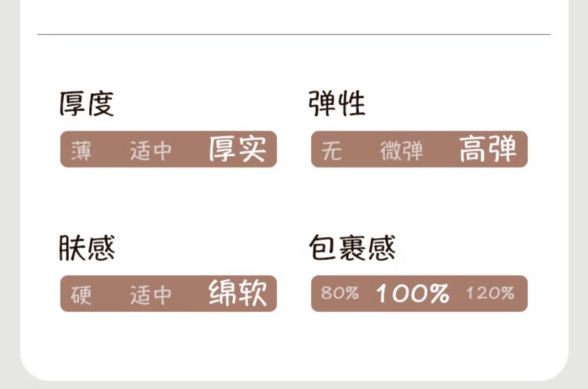
Task: Click the 弹性 brown rating bar
Action: click(x=419, y=149)
